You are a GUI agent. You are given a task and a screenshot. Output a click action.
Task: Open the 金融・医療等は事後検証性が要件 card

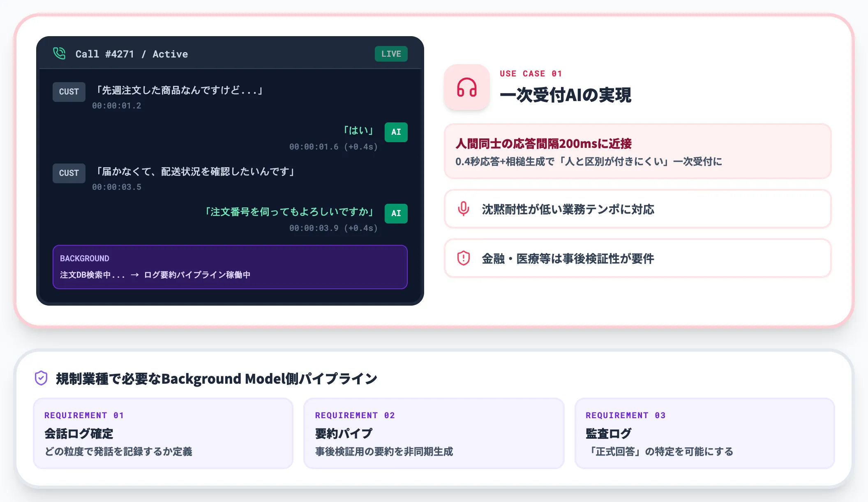click(x=637, y=258)
